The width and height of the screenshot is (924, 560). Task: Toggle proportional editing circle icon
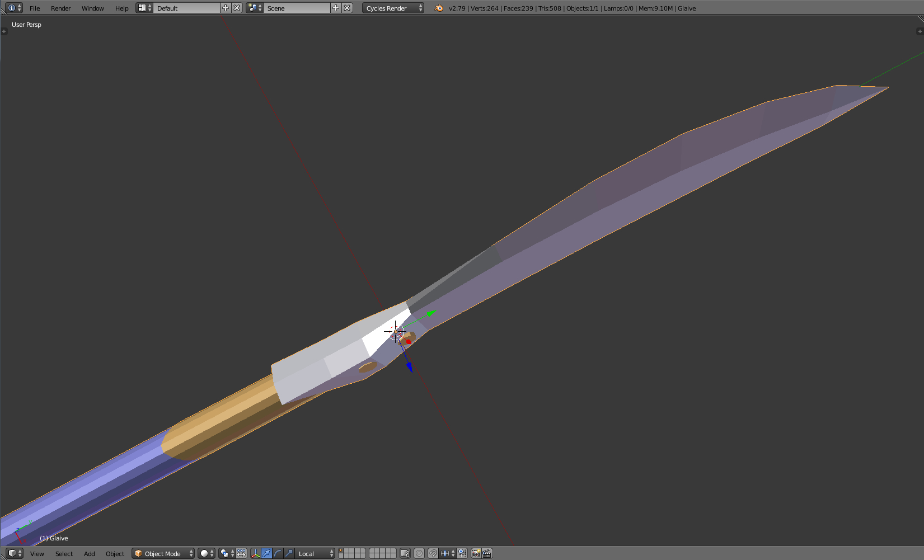click(x=419, y=553)
